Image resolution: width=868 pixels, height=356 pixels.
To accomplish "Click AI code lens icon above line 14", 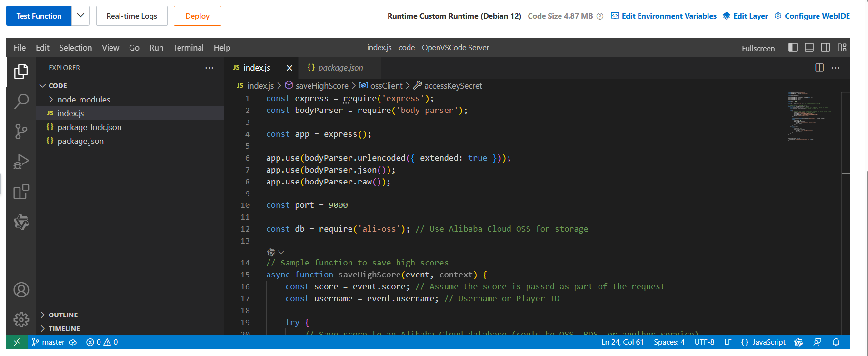I will click(271, 252).
